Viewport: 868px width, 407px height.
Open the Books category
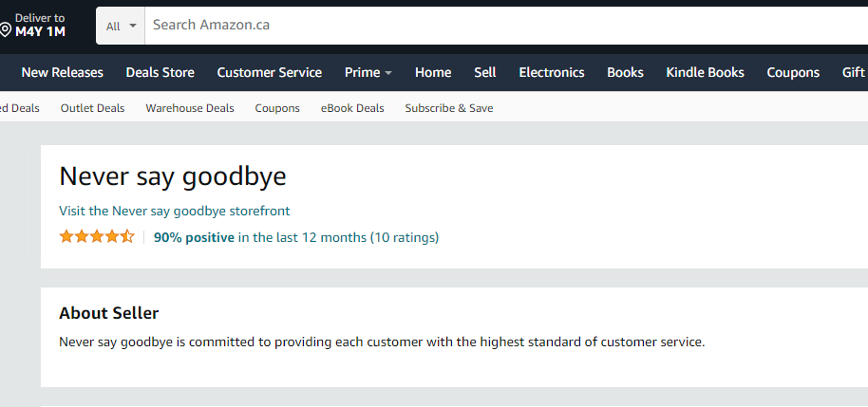click(x=625, y=72)
